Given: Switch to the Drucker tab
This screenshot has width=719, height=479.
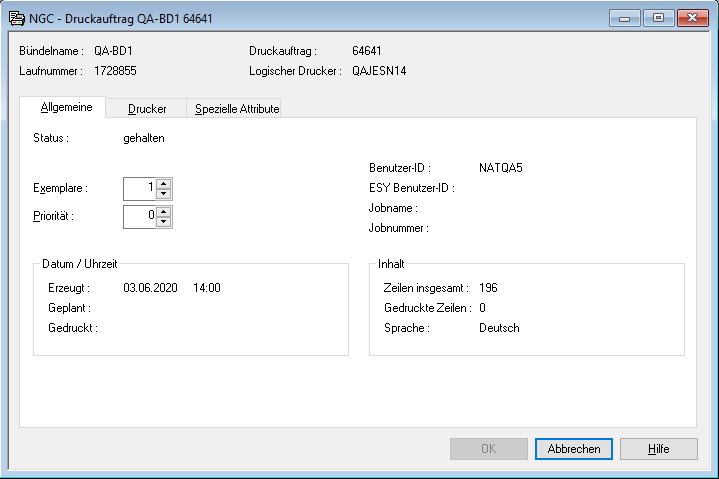Looking at the screenshot, I should (147, 108).
